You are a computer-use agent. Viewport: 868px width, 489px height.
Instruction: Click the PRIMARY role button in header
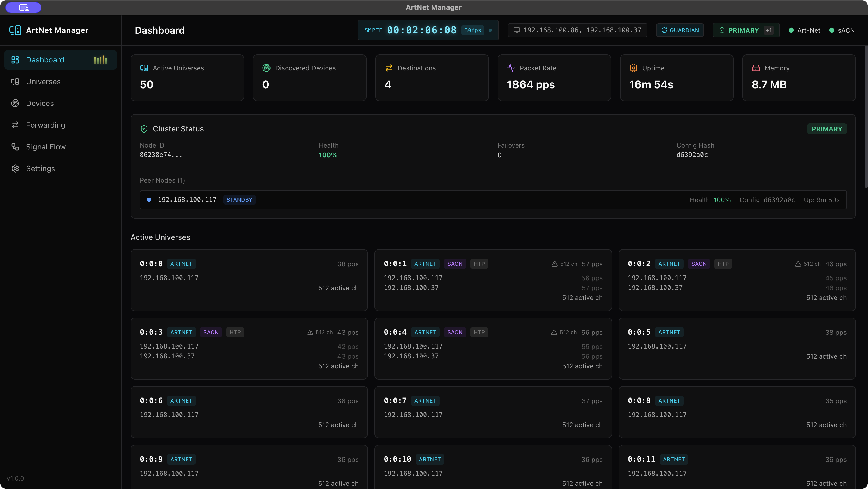click(x=746, y=30)
